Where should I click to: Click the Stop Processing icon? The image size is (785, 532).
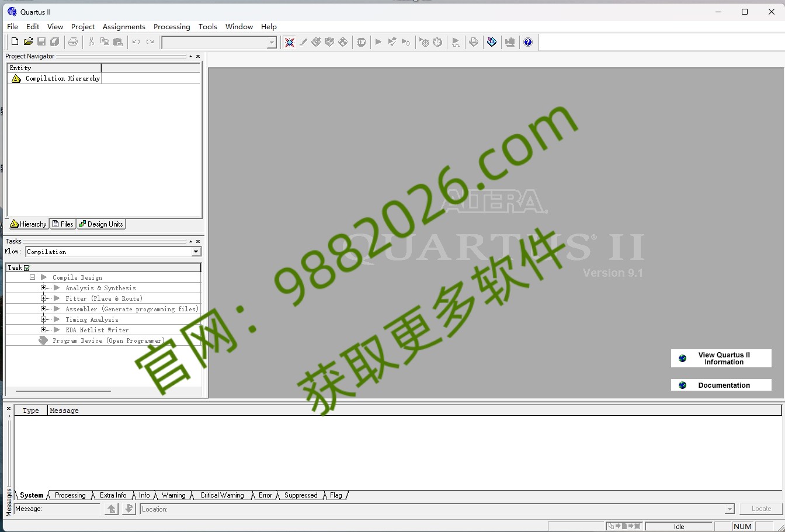[362, 42]
